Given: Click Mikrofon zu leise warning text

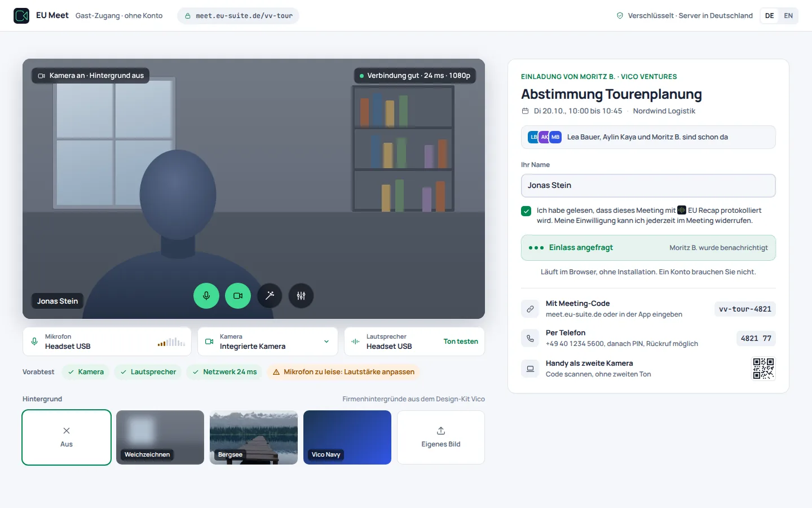Looking at the screenshot, I should tap(349, 372).
